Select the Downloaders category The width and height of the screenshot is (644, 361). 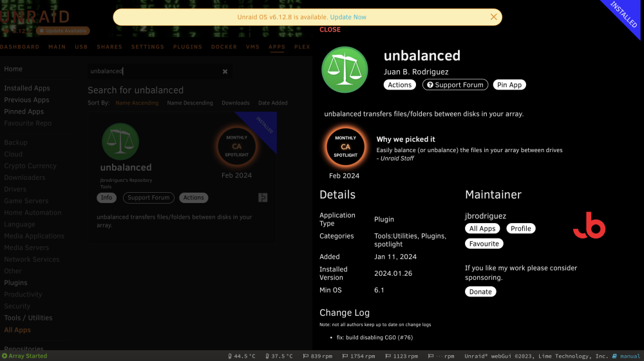tap(24, 178)
